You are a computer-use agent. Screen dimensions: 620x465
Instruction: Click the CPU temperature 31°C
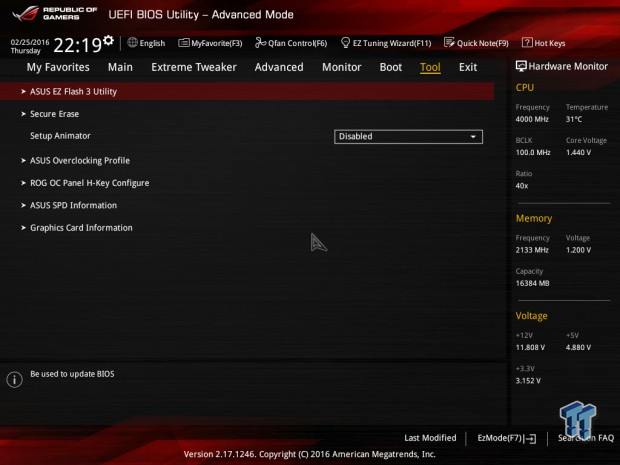[574, 119]
